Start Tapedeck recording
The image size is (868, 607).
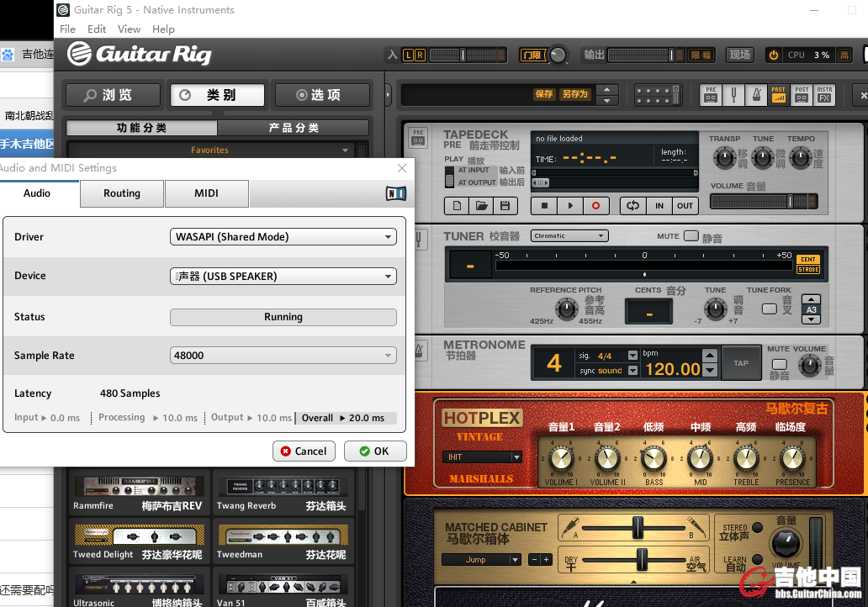point(595,206)
